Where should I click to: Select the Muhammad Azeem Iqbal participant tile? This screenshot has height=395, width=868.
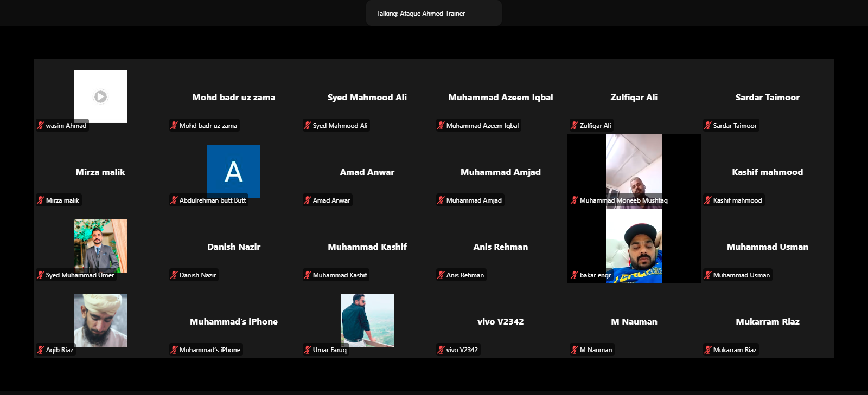(x=500, y=98)
